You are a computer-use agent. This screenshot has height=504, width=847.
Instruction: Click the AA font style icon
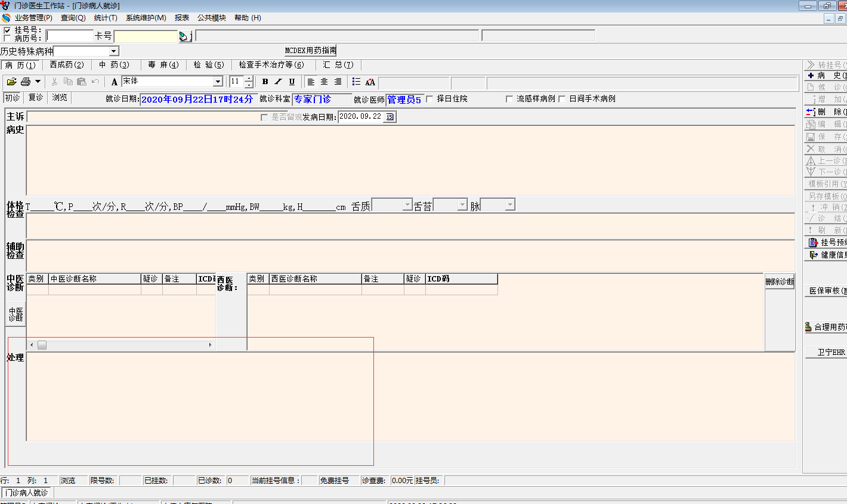point(370,82)
